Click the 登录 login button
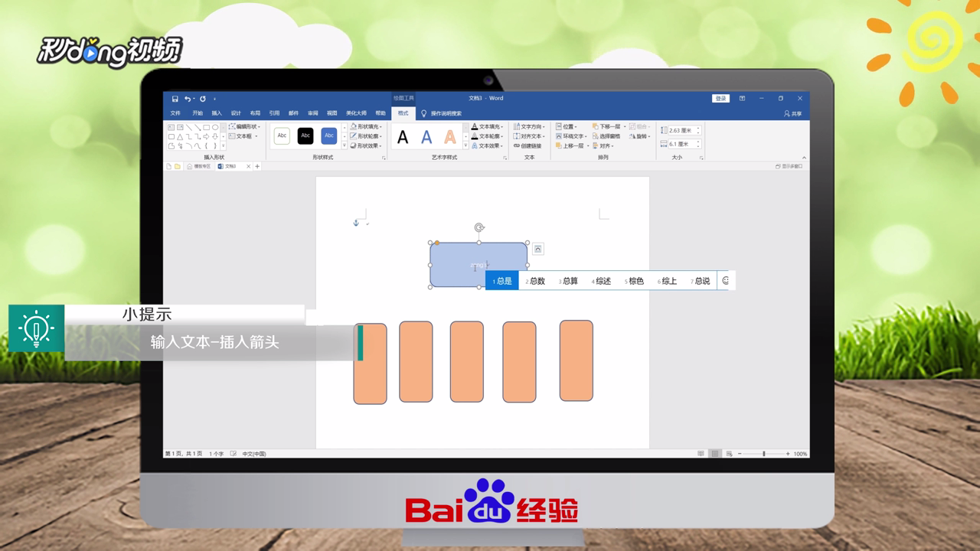 pyautogui.click(x=720, y=99)
